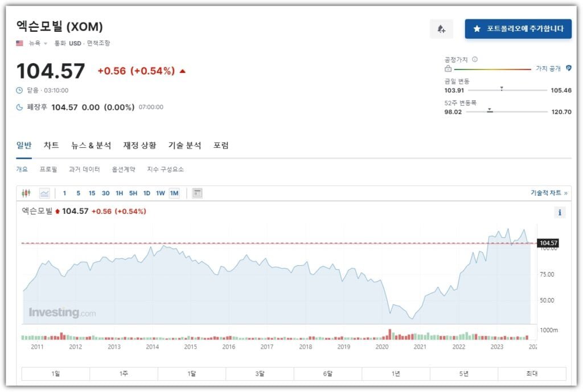
Task: Set chart interval to 5 minutes
Action: pos(78,193)
